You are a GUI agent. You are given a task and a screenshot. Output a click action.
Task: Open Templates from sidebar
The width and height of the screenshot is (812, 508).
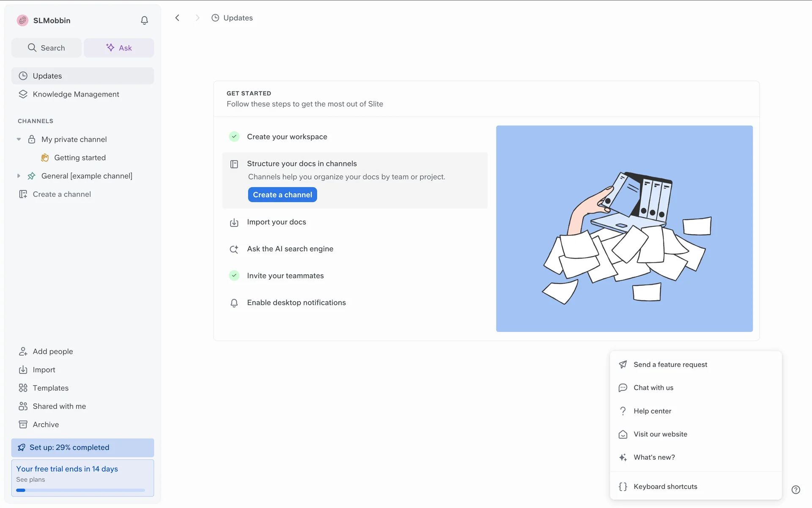(x=50, y=388)
